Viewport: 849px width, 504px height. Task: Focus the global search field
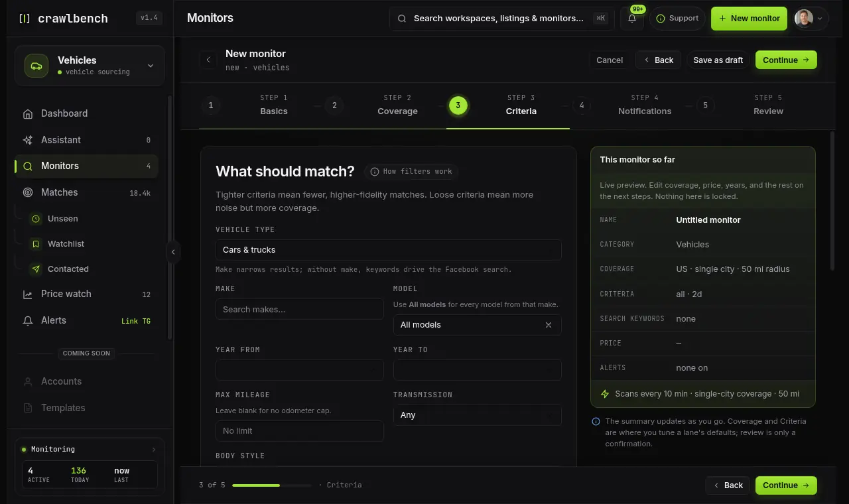501,19
